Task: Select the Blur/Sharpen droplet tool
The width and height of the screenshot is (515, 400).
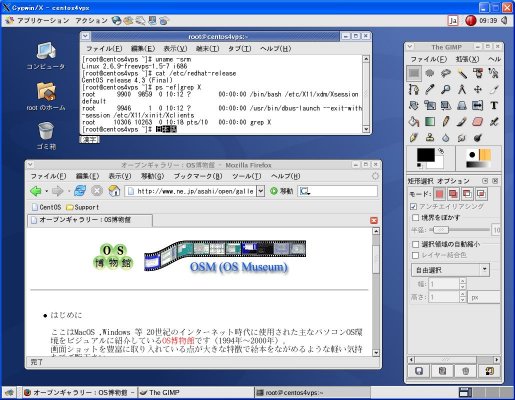Action: [x=446, y=137]
